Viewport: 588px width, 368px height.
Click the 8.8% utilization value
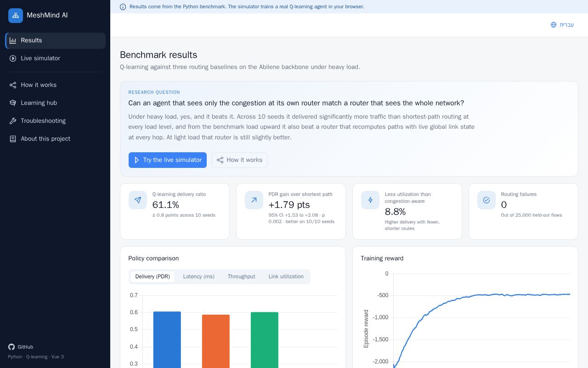(396, 212)
